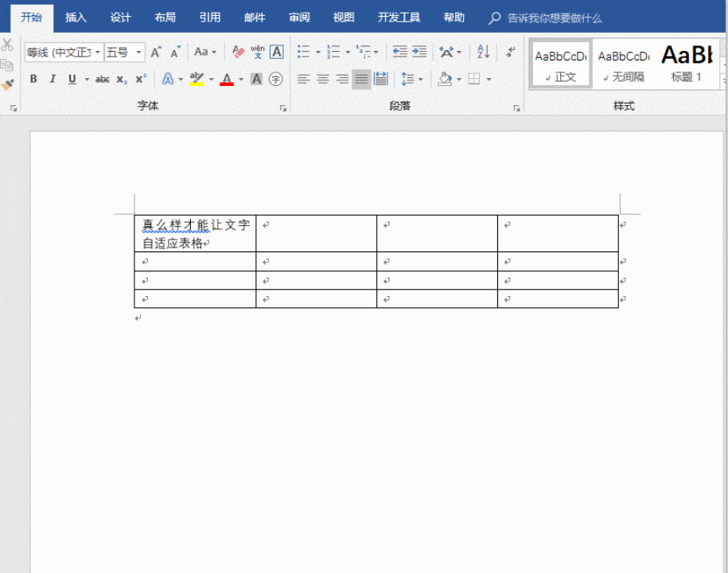Click the Clear Formatting eraser icon

click(238, 52)
